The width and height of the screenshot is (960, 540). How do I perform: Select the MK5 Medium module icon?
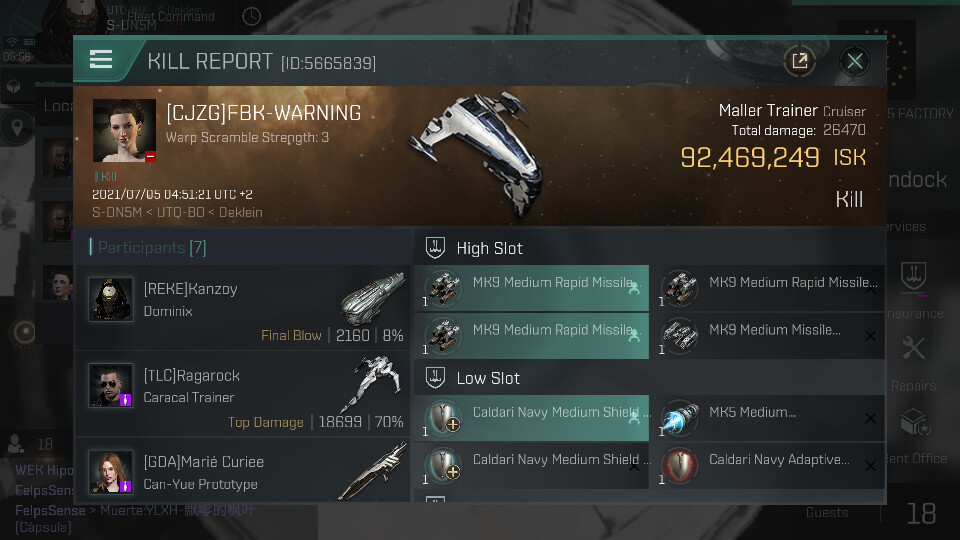coord(680,418)
